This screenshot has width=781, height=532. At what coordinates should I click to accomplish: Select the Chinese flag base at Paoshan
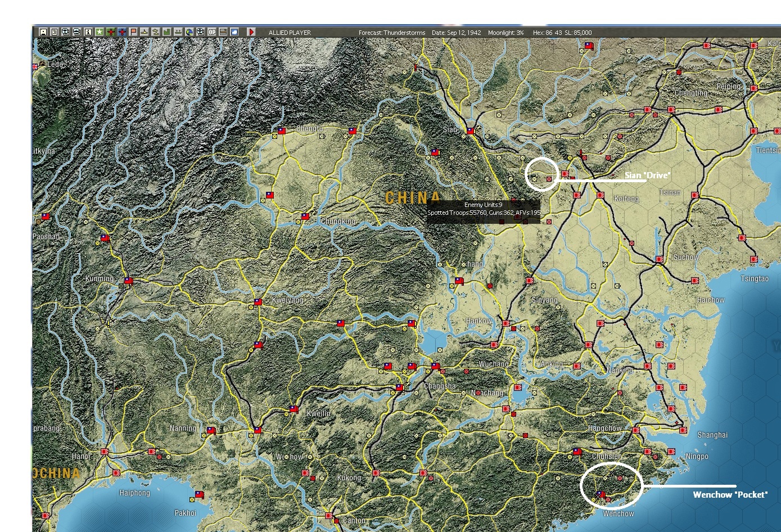pyautogui.click(x=46, y=217)
